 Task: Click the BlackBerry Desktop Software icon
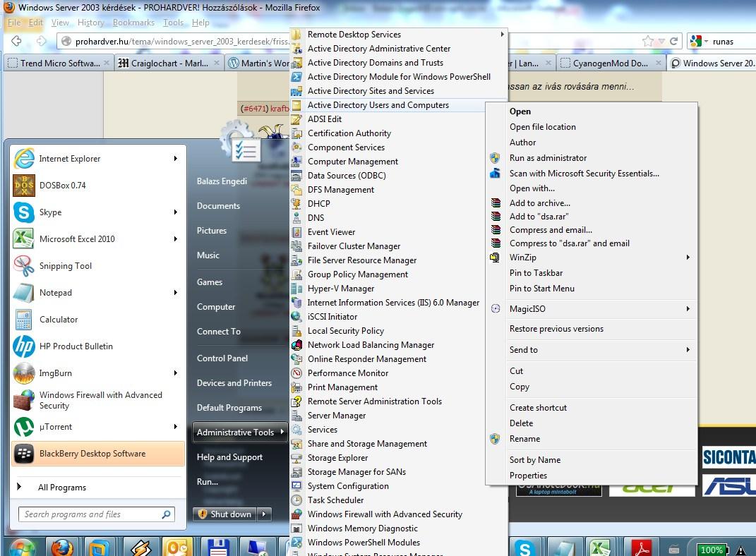[x=24, y=454]
